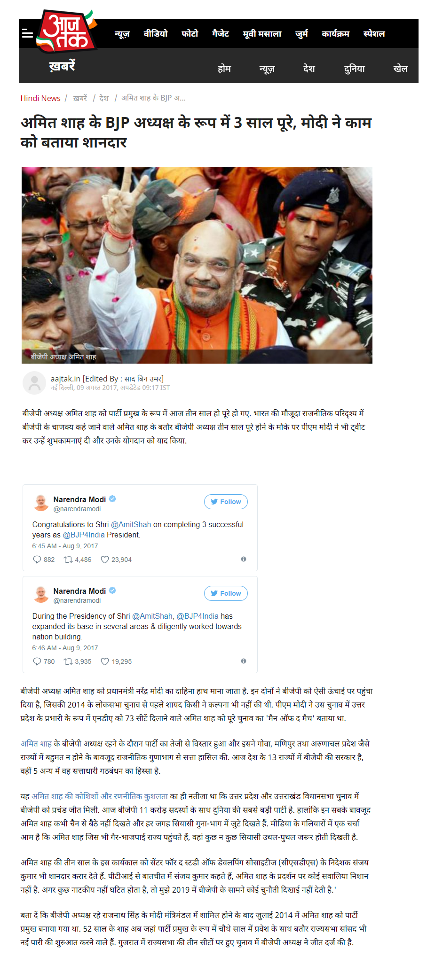Select the खेल tab in sub-navigation
This screenshot has height=980, width=427.
click(x=401, y=69)
